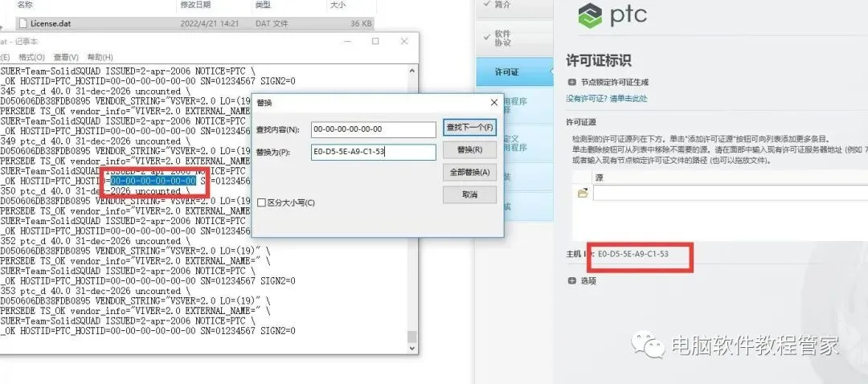Open the 查看(V) menu

click(x=66, y=57)
